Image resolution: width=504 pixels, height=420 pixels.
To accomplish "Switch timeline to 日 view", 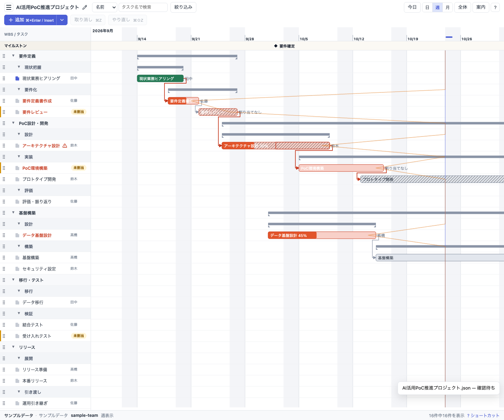I will 427,7.
